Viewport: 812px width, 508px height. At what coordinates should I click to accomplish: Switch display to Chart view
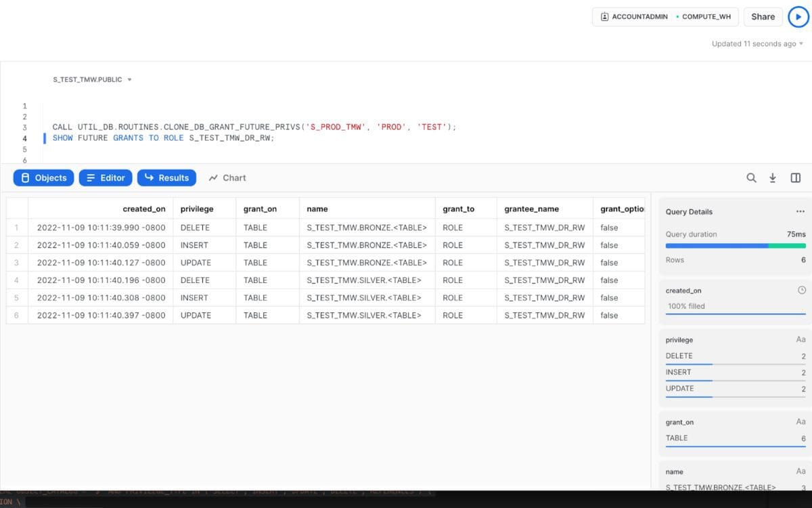227,177
